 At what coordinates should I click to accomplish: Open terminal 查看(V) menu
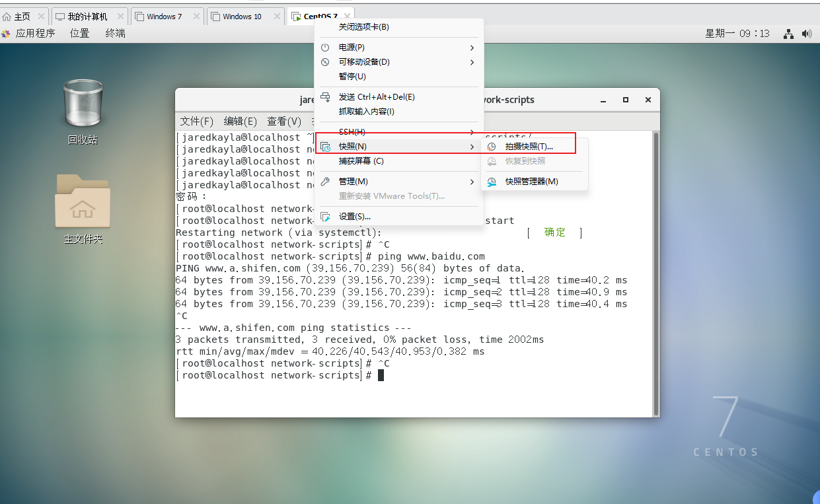coord(284,122)
